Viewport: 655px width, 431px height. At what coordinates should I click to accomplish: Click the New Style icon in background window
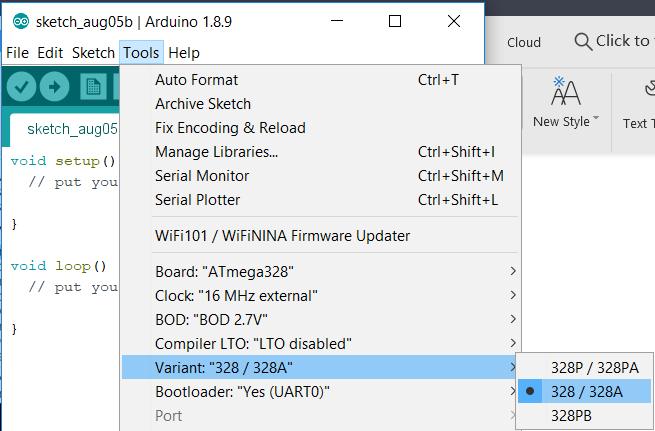click(x=566, y=91)
